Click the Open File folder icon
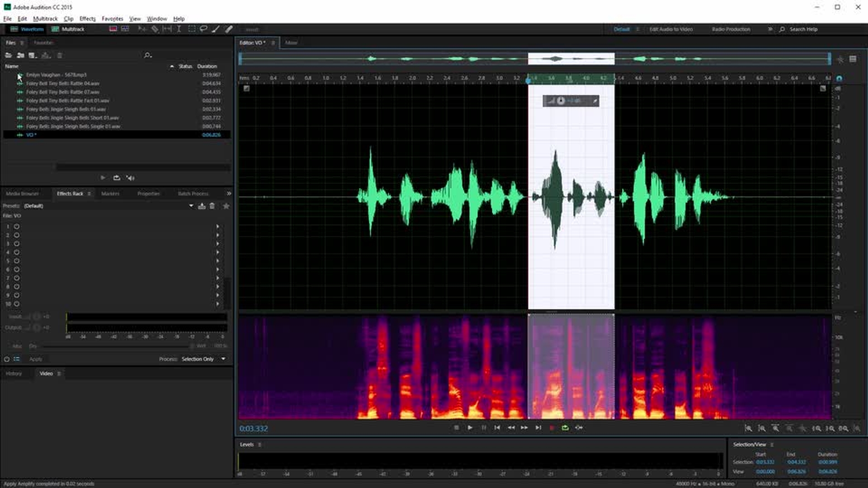 [8, 55]
